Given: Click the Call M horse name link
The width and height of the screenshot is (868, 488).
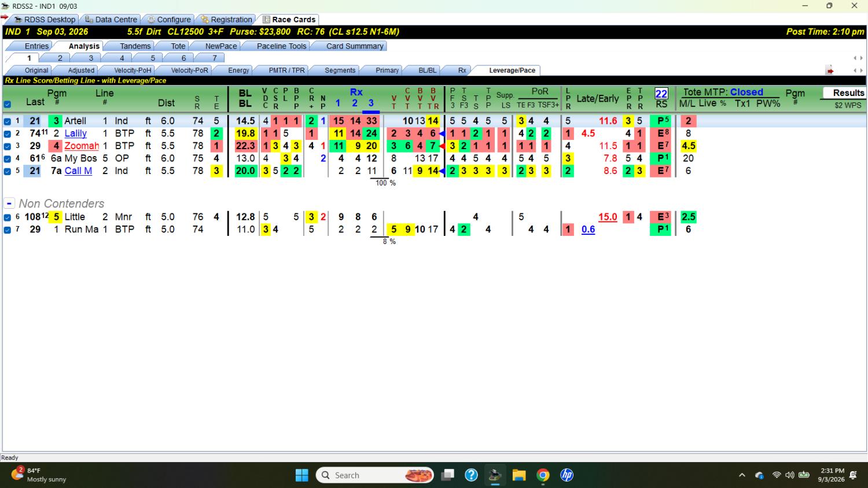Looking at the screenshot, I should click(x=78, y=171).
